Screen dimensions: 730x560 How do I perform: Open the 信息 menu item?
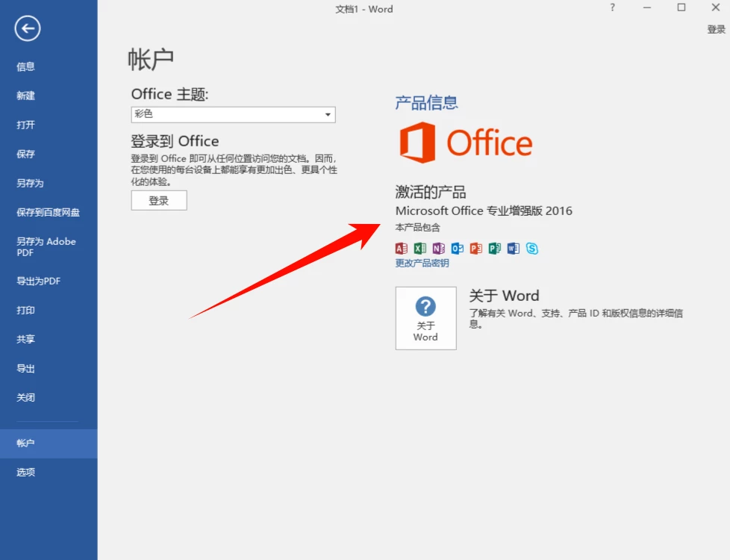49,66
